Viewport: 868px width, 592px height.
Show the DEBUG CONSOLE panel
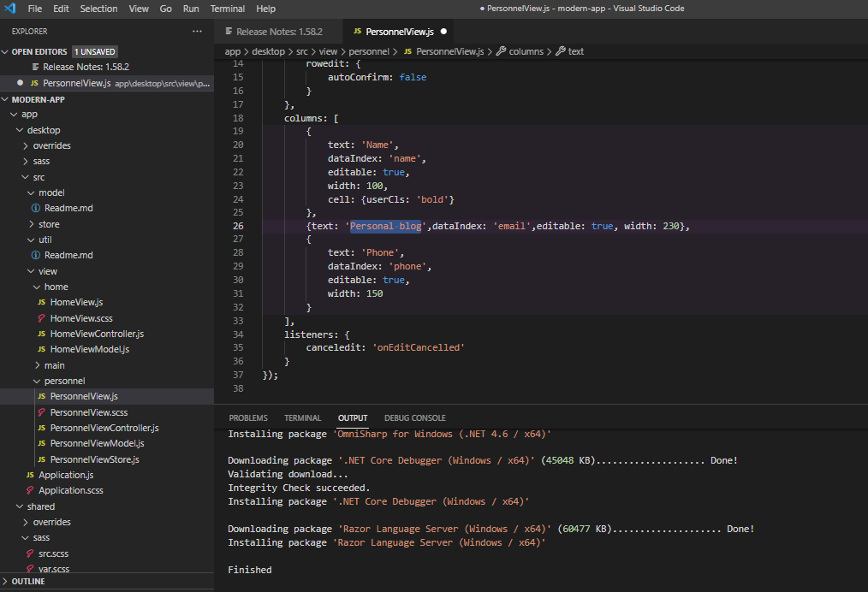tap(414, 418)
